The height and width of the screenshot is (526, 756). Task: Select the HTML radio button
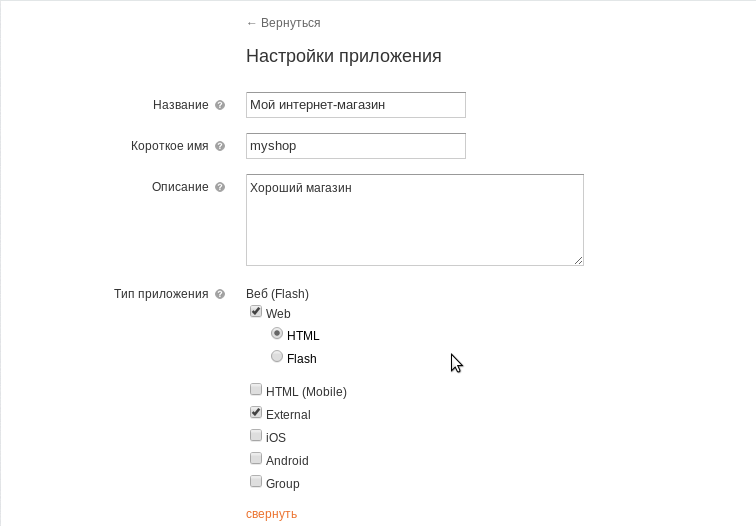point(277,334)
